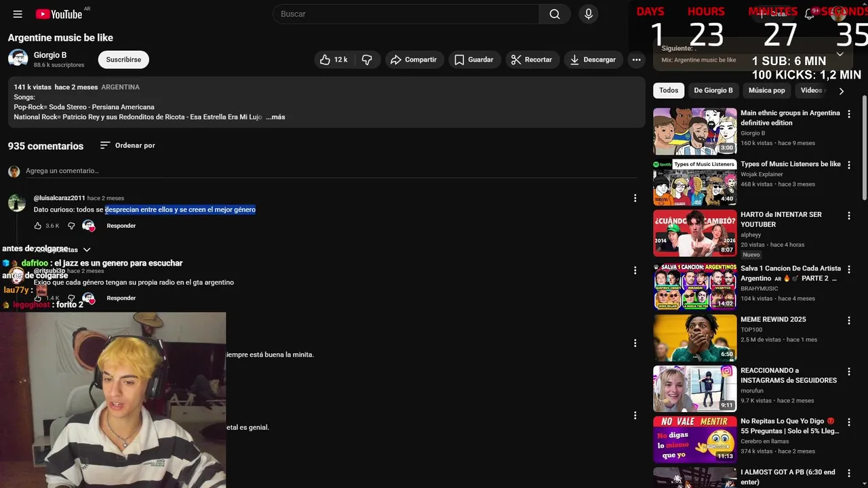Show more filter chips with arrow
868x488 pixels.
pyautogui.click(x=841, y=91)
